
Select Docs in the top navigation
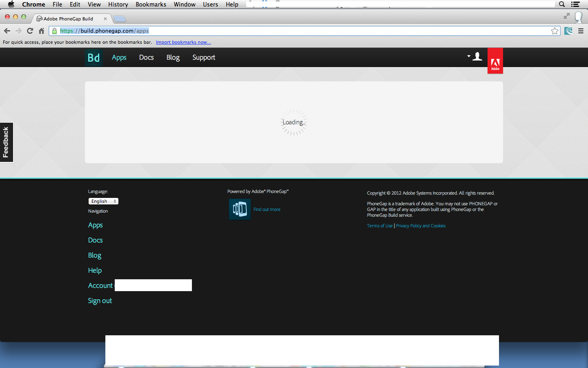(146, 58)
